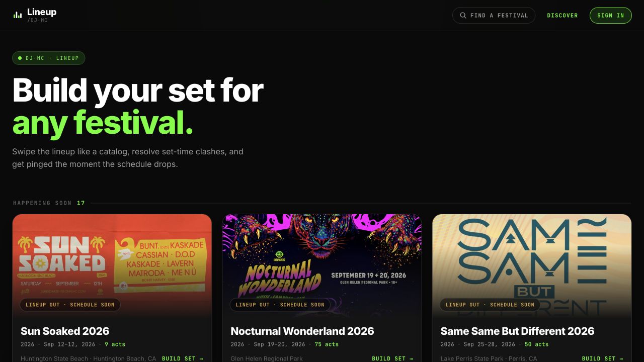Click the Sun Soaked lineup-out status badge
This screenshot has height=362, width=644.
(70, 305)
